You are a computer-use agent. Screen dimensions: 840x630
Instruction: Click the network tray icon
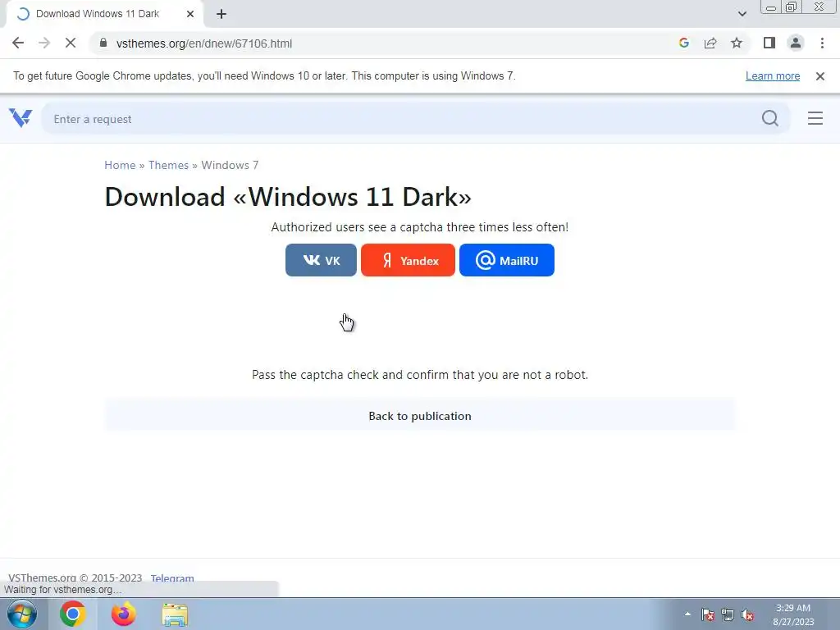[727, 614]
